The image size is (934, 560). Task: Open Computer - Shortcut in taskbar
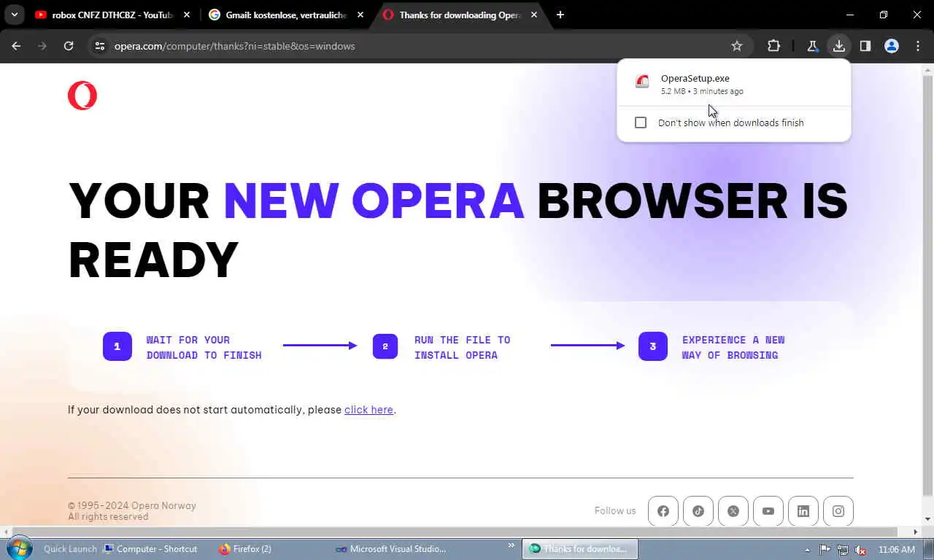tap(150, 549)
